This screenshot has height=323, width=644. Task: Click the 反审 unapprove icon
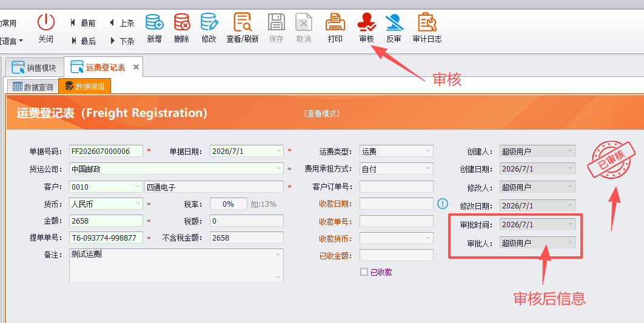tap(394, 22)
